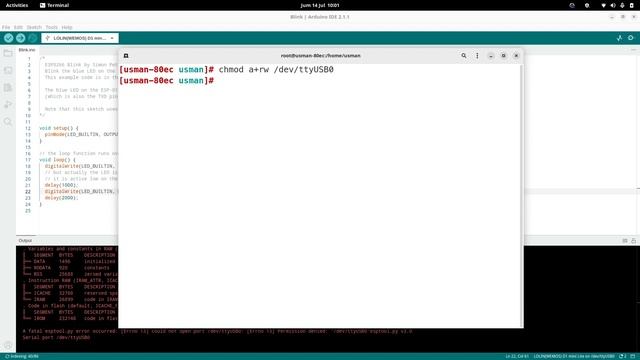Open the Boards Manager icon in sidebar
This screenshot has height=360, width=640.
pos(8,71)
